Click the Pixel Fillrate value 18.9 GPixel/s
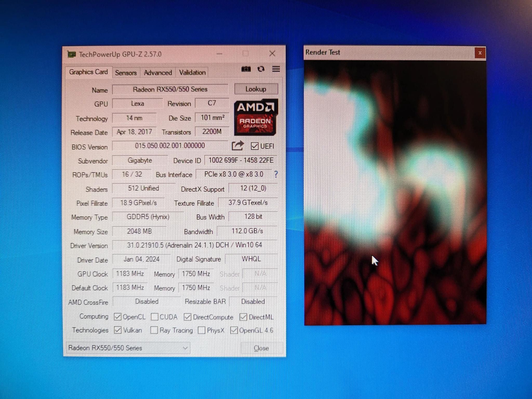The height and width of the screenshot is (399, 532). click(x=138, y=203)
